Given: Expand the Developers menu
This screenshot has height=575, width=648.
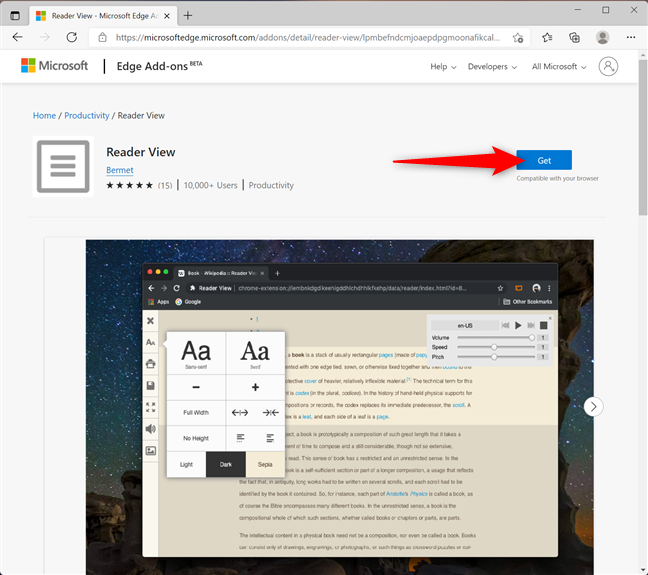Looking at the screenshot, I should click(x=492, y=67).
